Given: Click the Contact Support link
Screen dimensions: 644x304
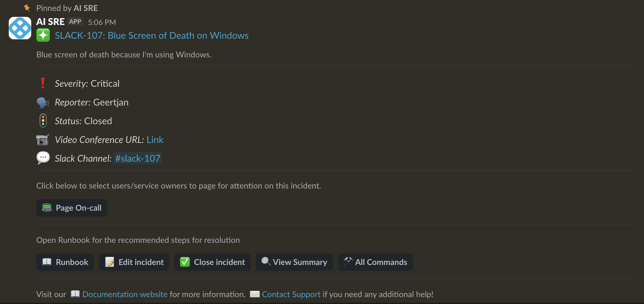Looking at the screenshot, I should (x=291, y=294).
